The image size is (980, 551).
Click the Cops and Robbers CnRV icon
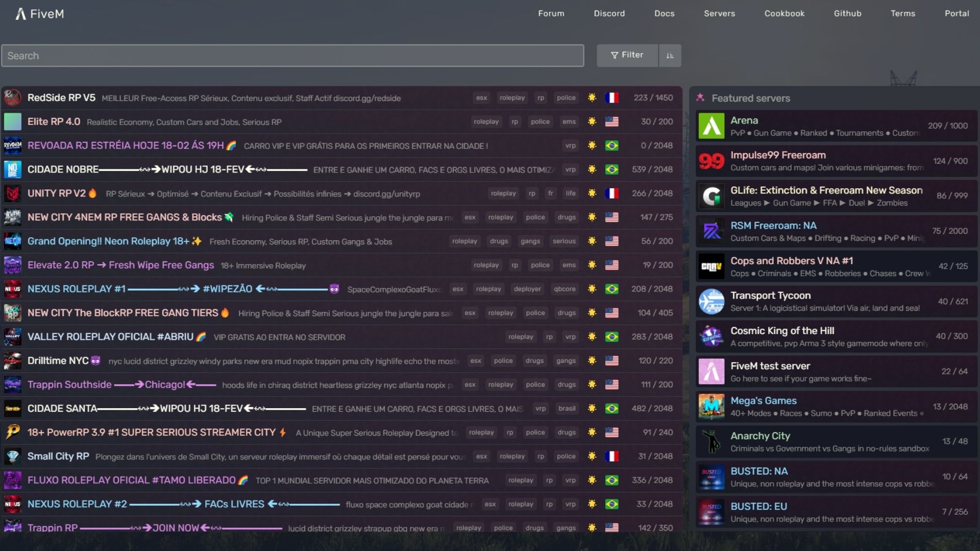click(712, 266)
